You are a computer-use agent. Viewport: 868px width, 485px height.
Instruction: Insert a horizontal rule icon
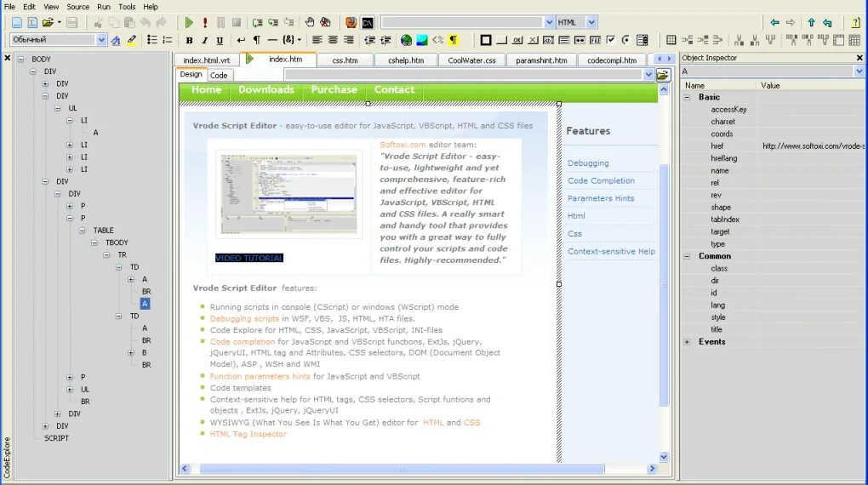pos(272,40)
